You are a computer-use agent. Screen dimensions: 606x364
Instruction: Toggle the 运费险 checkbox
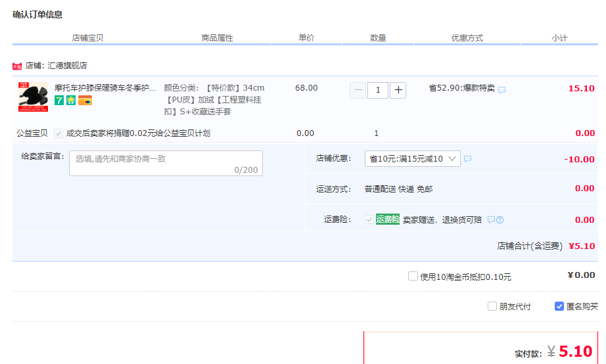click(x=369, y=219)
